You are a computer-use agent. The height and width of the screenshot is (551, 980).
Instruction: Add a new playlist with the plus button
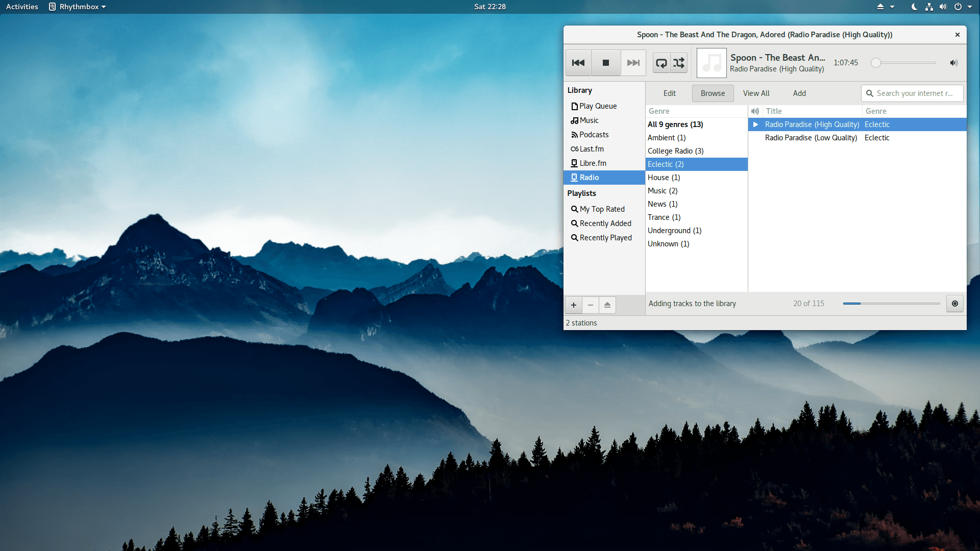574,305
